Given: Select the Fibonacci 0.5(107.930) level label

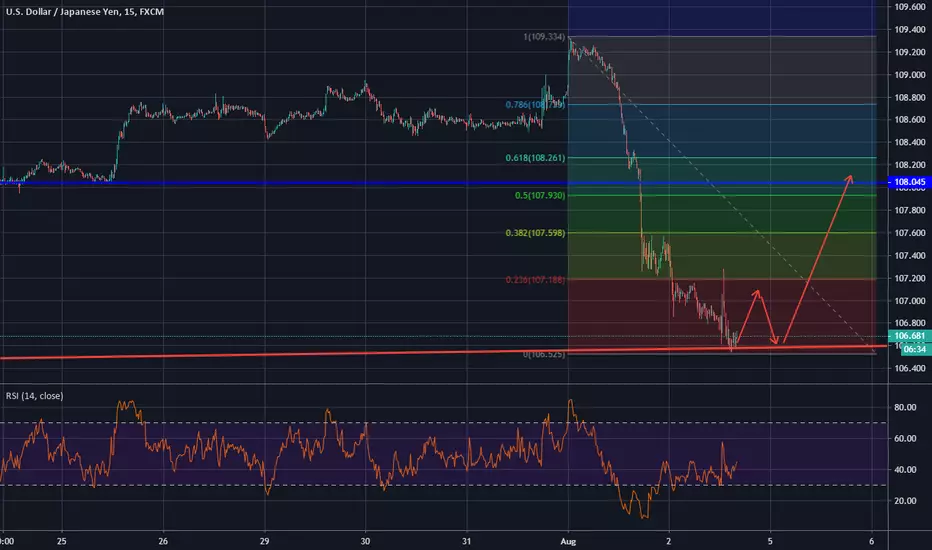Looking at the screenshot, I should [x=540, y=195].
